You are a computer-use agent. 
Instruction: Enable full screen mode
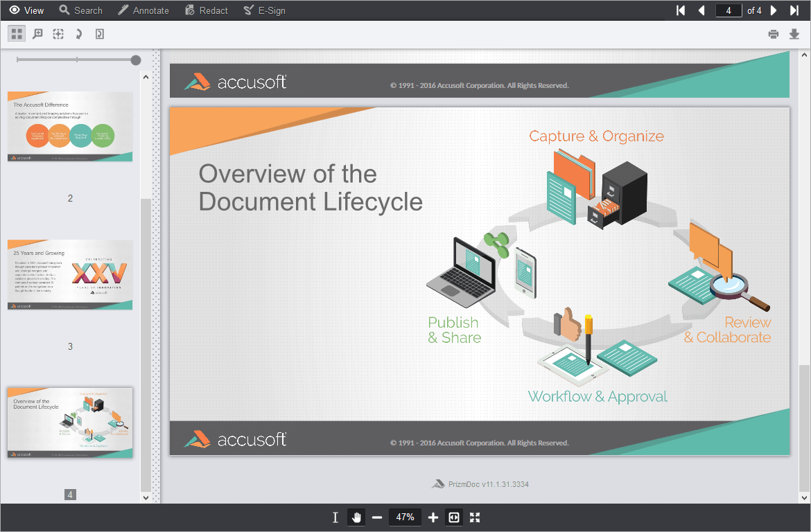[x=474, y=517]
